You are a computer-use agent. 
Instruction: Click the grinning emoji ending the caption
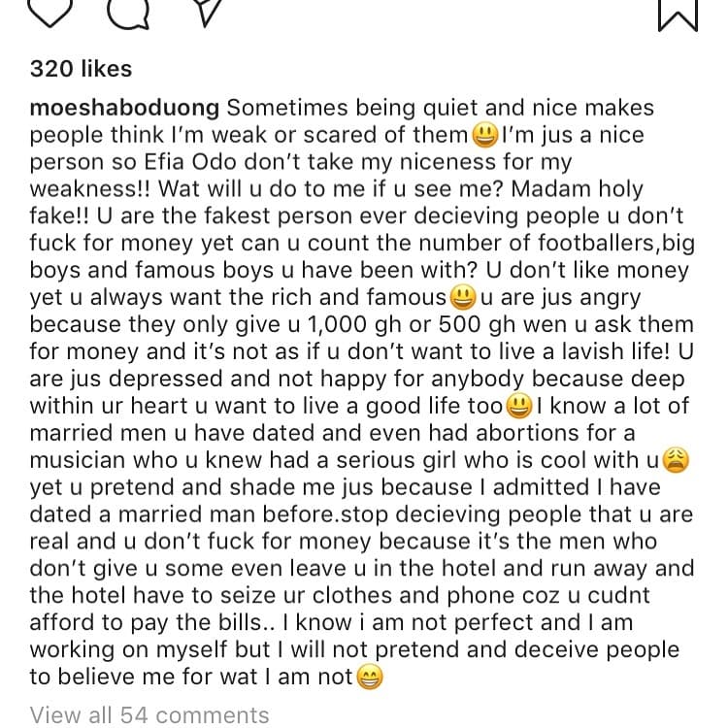tap(370, 677)
